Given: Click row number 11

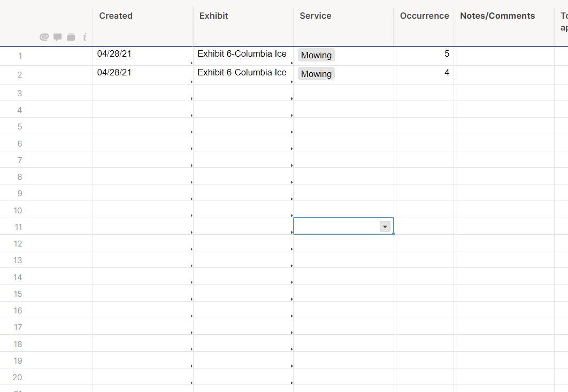Looking at the screenshot, I should pos(18,227).
